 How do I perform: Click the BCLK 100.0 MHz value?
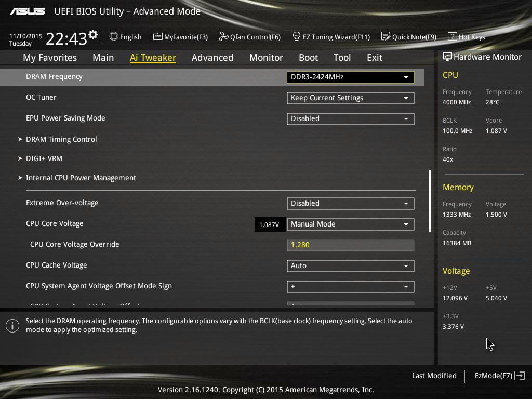coord(457,130)
